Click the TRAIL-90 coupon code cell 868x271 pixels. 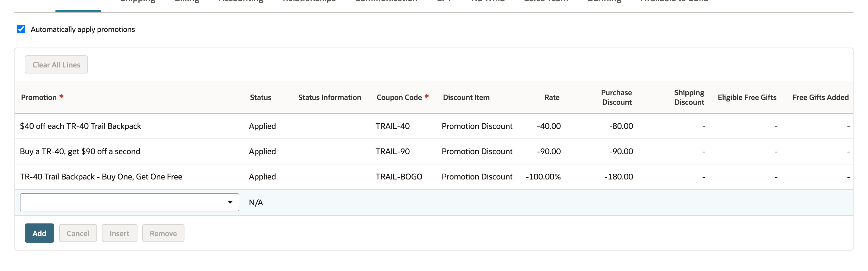[x=392, y=151]
